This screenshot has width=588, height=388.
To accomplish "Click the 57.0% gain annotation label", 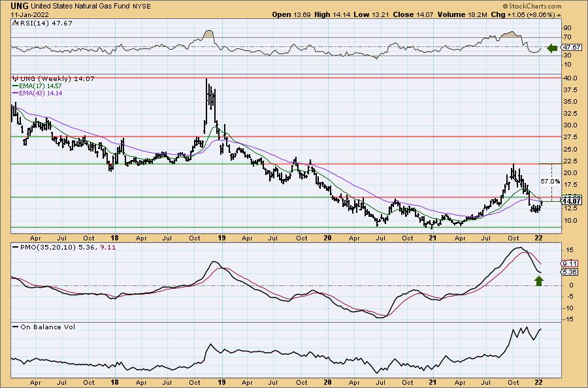I will [550, 181].
